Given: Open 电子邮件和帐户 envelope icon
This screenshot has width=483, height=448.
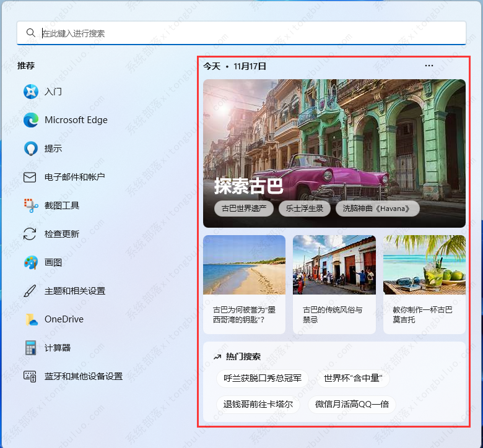Looking at the screenshot, I should 30,177.
